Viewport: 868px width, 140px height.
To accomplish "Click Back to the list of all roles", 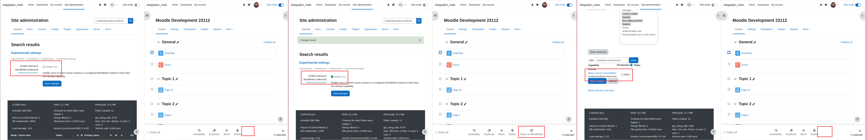I will click(x=601, y=91).
